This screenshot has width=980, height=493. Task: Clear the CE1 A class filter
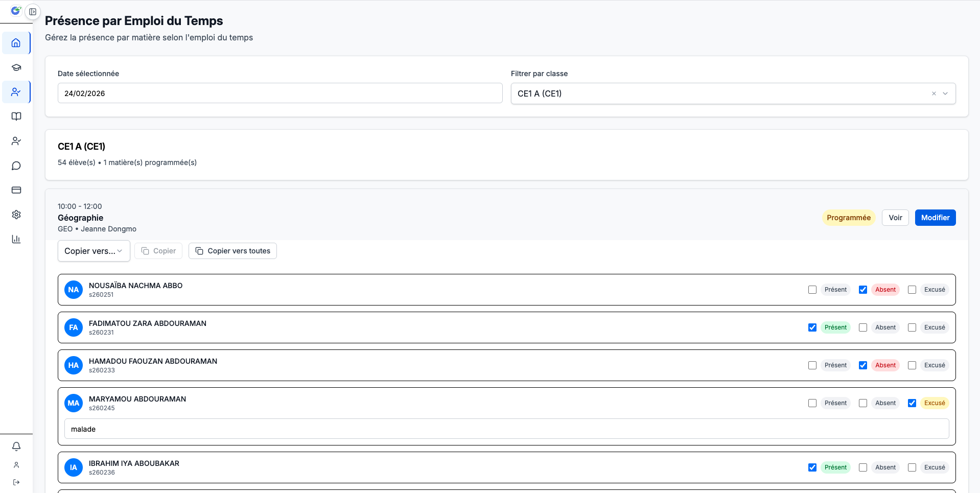(934, 93)
